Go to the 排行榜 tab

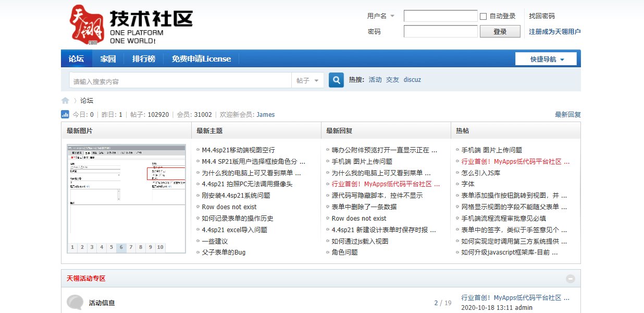(x=144, y=59)
